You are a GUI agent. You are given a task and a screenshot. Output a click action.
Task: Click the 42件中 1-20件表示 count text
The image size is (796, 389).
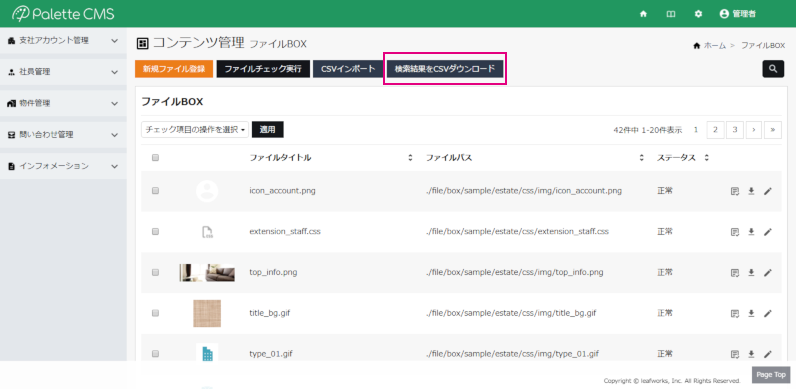647,130
